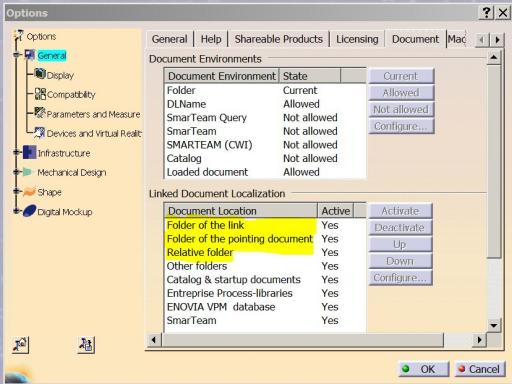Click Configure button for Linked Document Localization
The width and height of the screenshot is (512, 384).
point(400,278)
